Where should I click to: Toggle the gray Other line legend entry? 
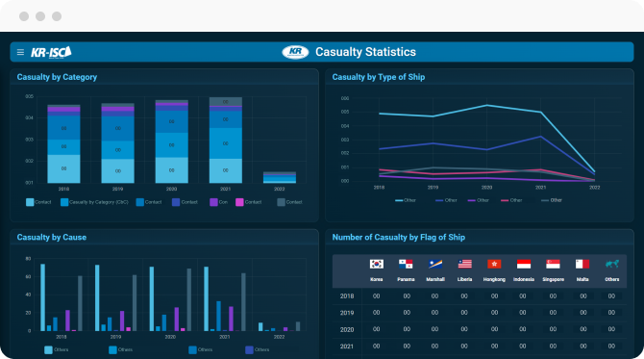pos(552,200)
